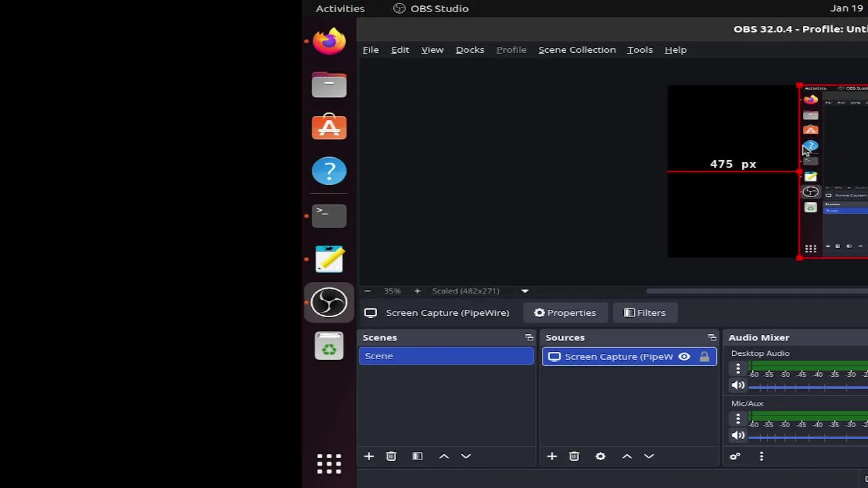The image size is (868, 488).
Task: Open the Tools menu
Action: tap(639, 49)
